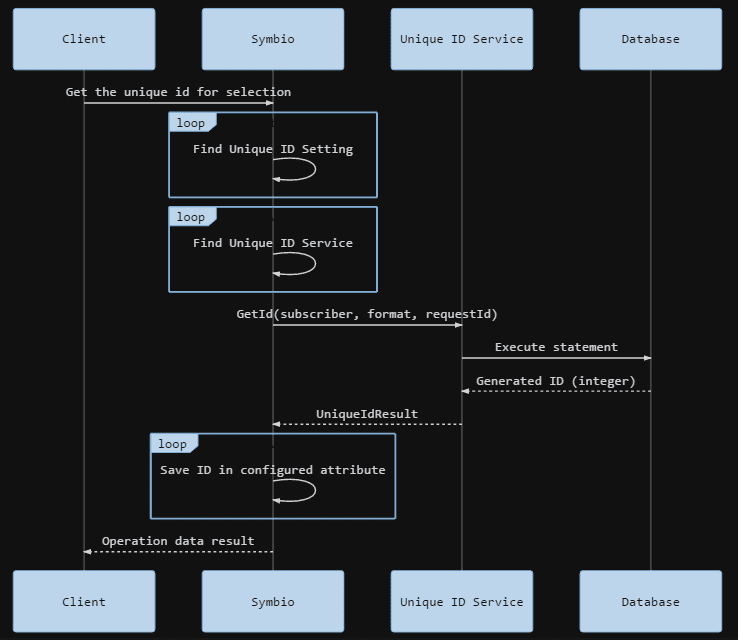Viewport: 738px width, 640px height.
Task: Select the 'Generated ID (integer)' reply label
Action: (x=556, y=381)
